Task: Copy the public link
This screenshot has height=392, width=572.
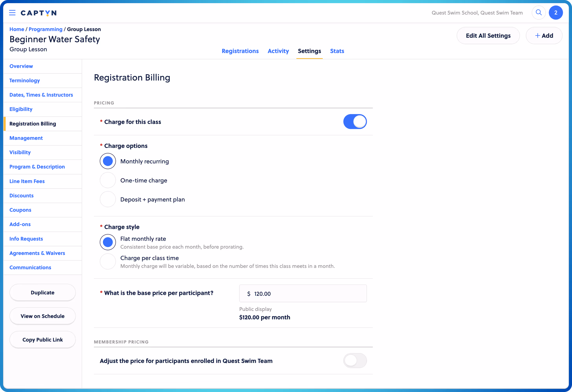Action: (42, 340)
